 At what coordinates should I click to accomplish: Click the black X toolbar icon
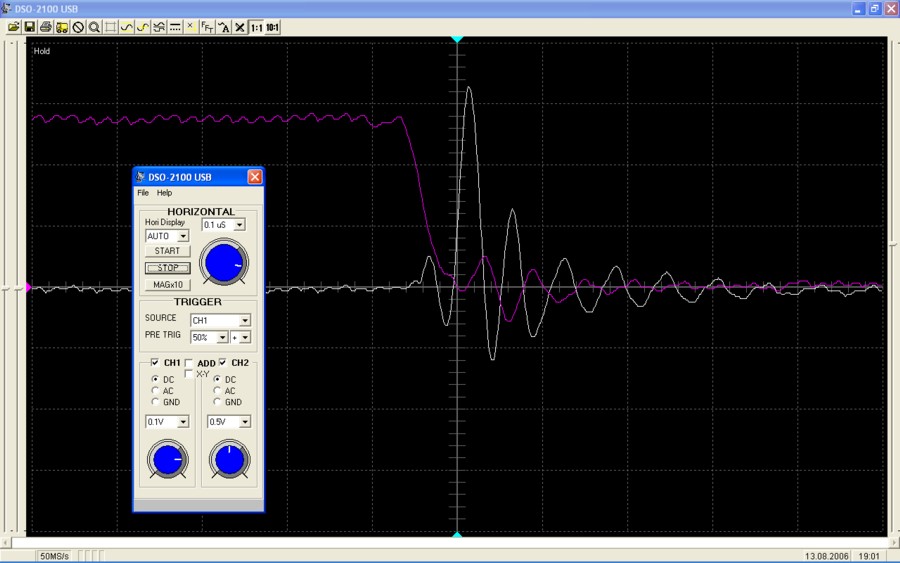(x=240, y=27)
